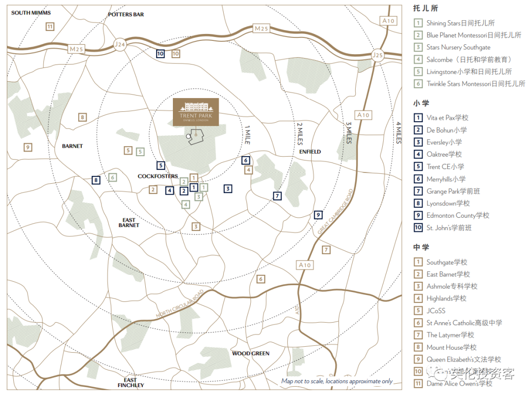
Task: Click the 中学 legend heading
Action: [x=421, y=247]
